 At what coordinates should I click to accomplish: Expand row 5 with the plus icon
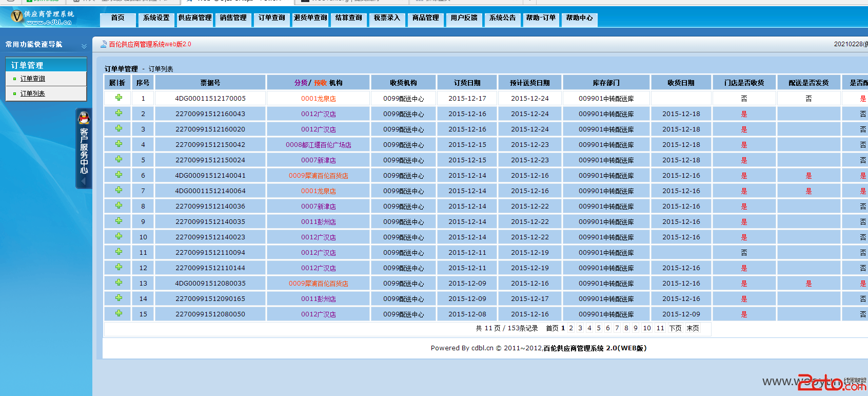119,159
